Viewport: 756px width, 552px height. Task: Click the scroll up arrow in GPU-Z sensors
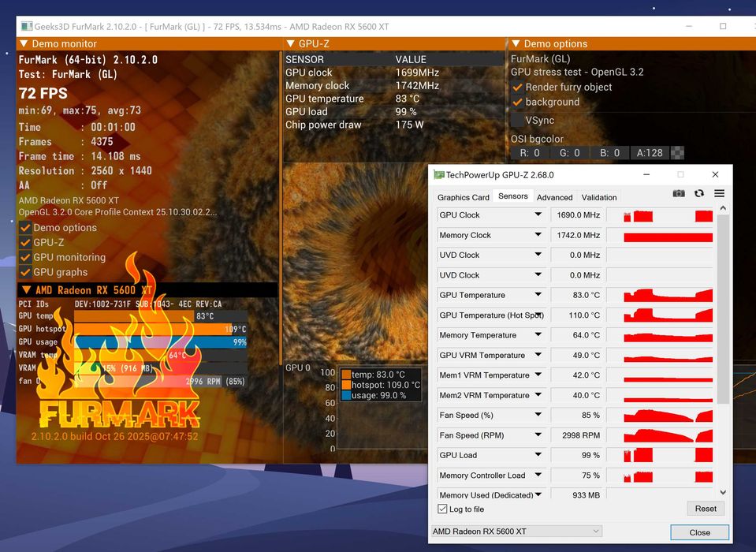723,208
